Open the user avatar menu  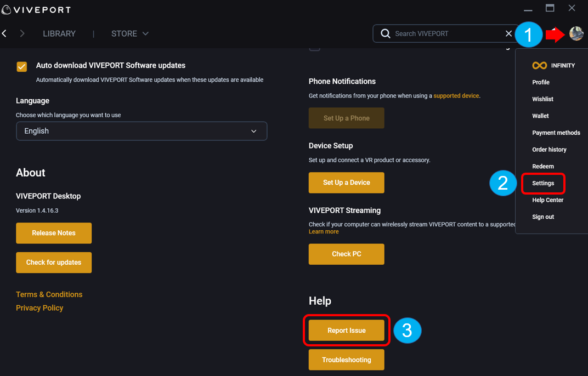point(576,33)
